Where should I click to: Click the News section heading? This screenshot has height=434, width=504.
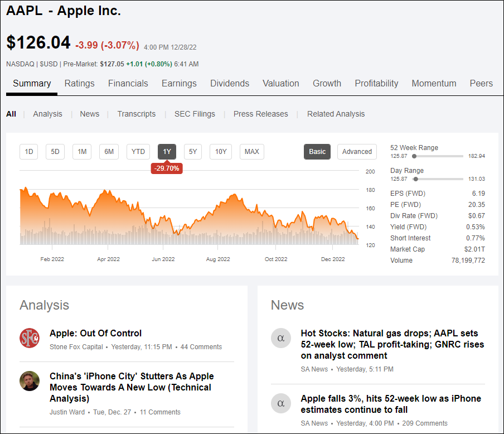pos(287,305)
